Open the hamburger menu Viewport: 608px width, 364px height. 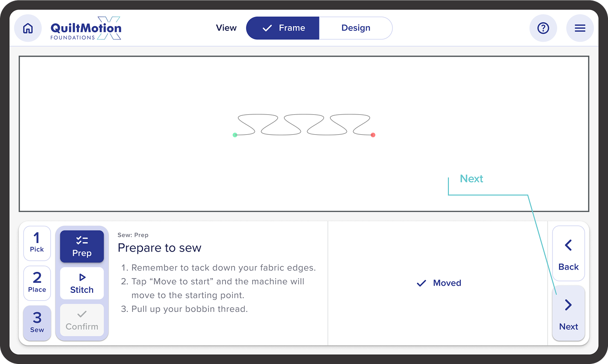pos(580,28)
